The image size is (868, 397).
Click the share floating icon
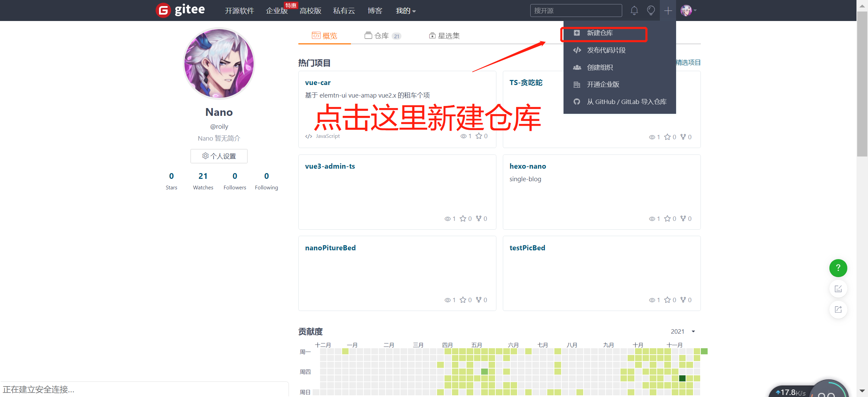click(838, 310)
